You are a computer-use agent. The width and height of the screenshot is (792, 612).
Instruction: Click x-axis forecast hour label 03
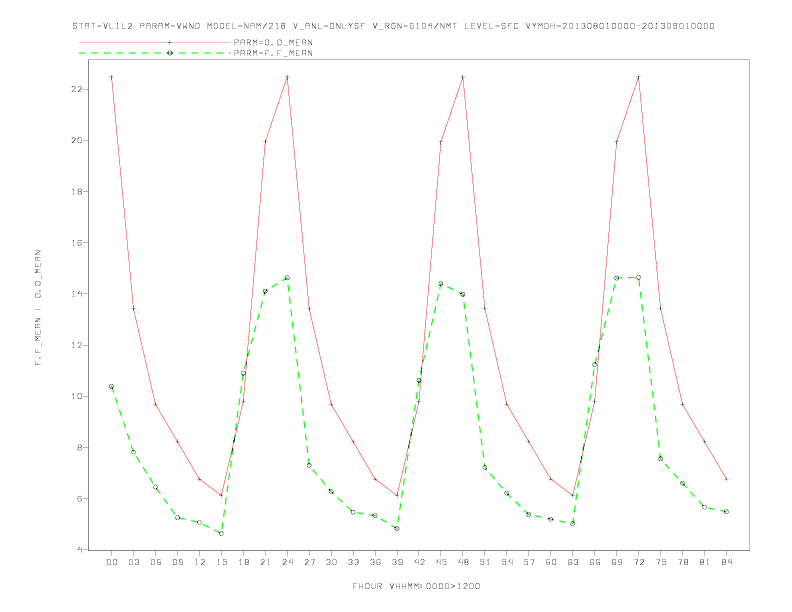[x=133, y=562]
